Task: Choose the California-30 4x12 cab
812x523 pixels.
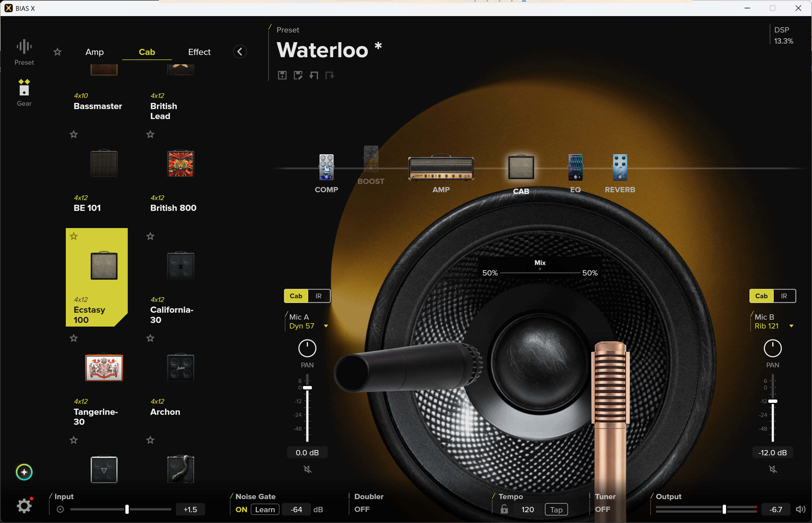Action: [173, 277]
